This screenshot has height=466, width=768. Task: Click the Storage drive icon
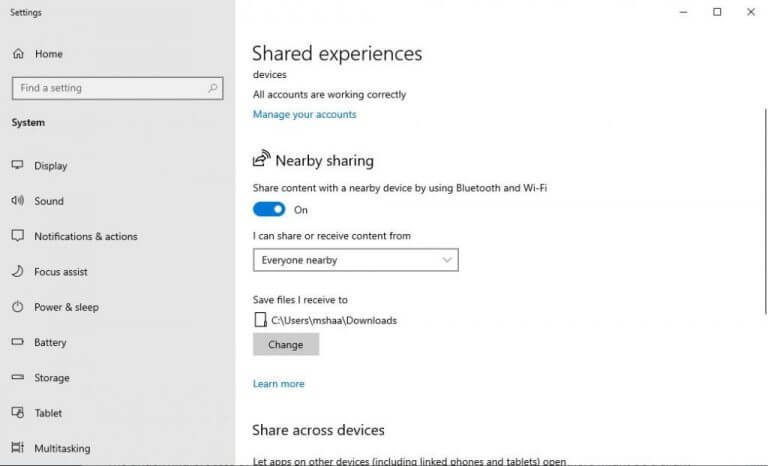pyautogui.click(x=17, y=378)
